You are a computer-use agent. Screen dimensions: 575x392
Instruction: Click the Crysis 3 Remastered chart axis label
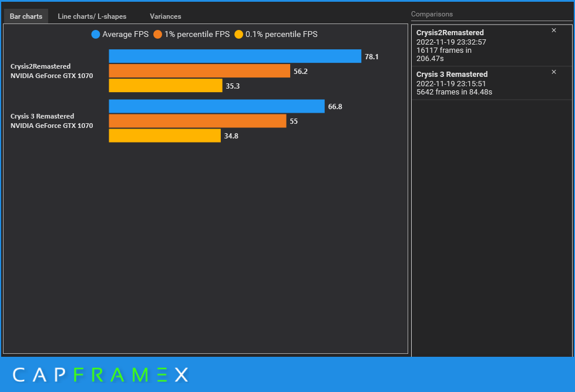point(52,121)
